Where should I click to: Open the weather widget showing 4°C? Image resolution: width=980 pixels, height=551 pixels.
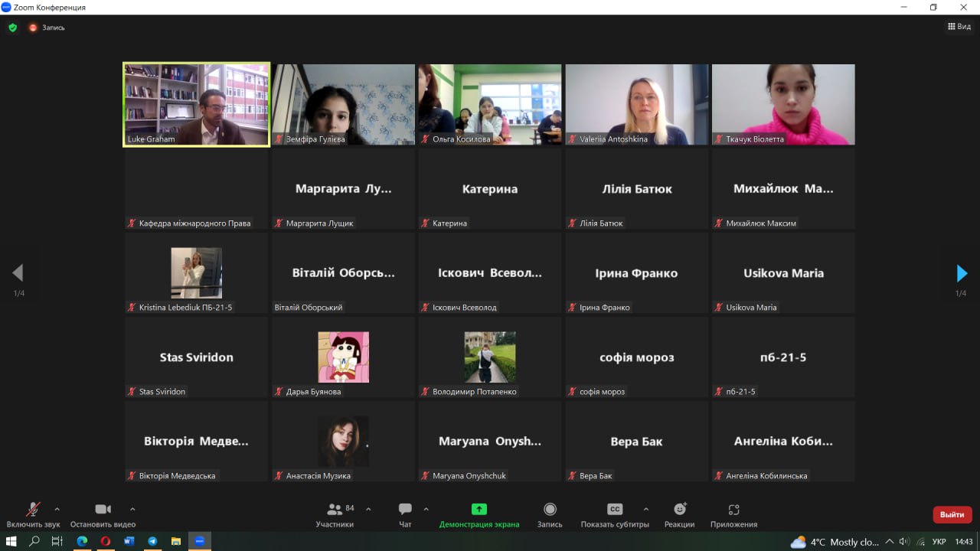coord(834,542)
